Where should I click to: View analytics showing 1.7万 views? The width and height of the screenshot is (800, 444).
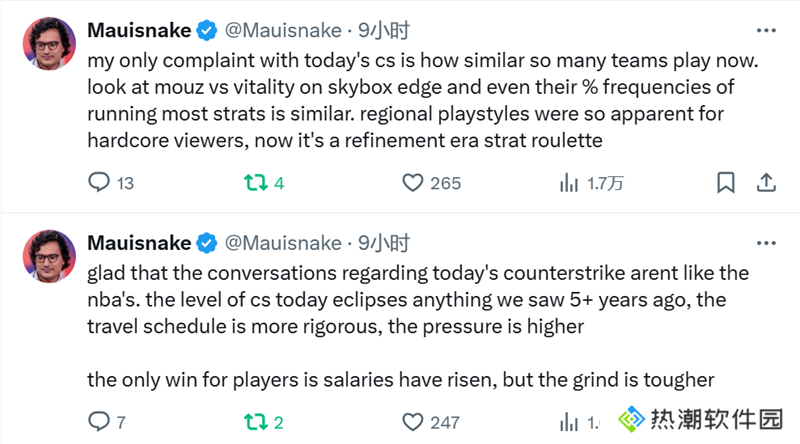click(x=591, y=183)
